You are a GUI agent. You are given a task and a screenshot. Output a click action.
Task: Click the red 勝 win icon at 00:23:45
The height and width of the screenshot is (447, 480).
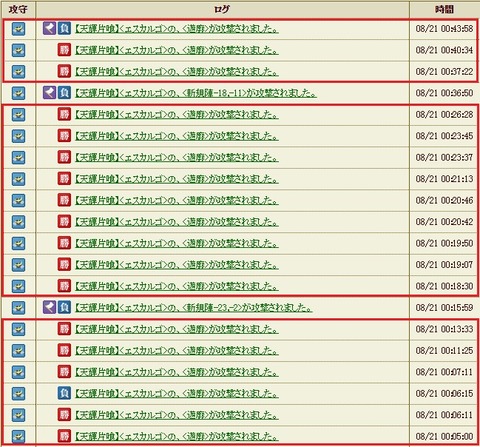click(x=64, y=136)
